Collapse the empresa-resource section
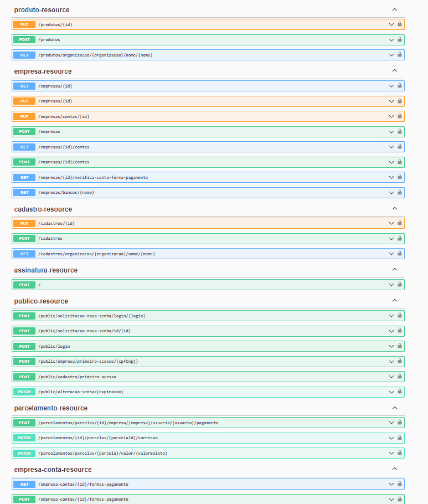This screenshot has height=504, width=428. tap(395, 71)
